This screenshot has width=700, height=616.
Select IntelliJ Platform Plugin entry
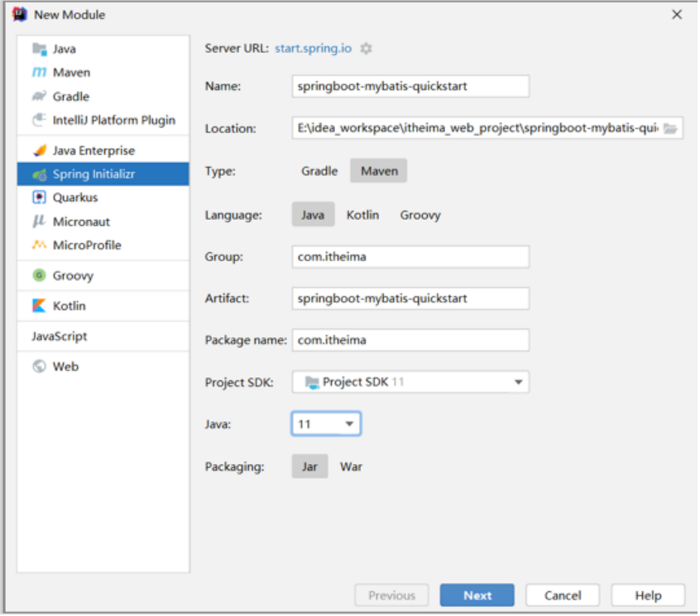[103, 120]
